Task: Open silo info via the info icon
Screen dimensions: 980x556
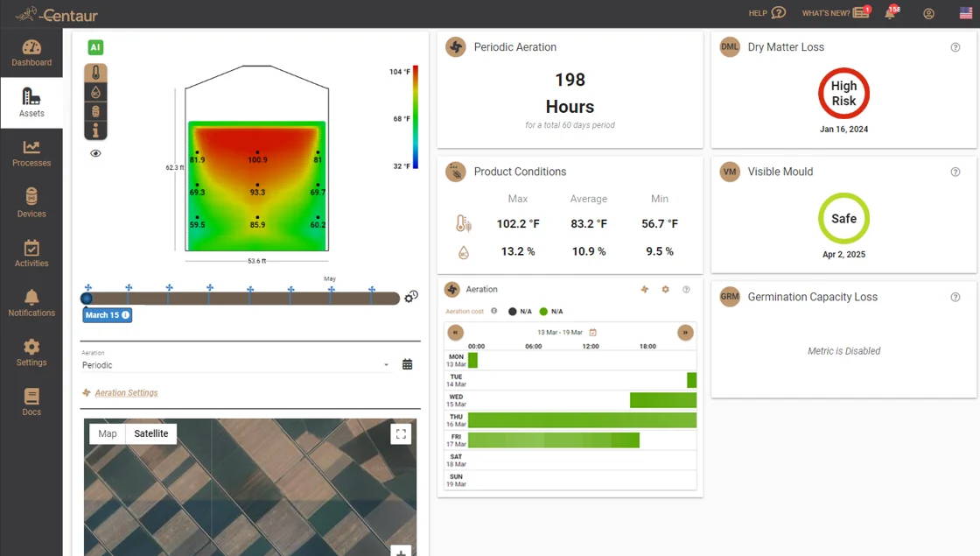Action: point(96,130)
